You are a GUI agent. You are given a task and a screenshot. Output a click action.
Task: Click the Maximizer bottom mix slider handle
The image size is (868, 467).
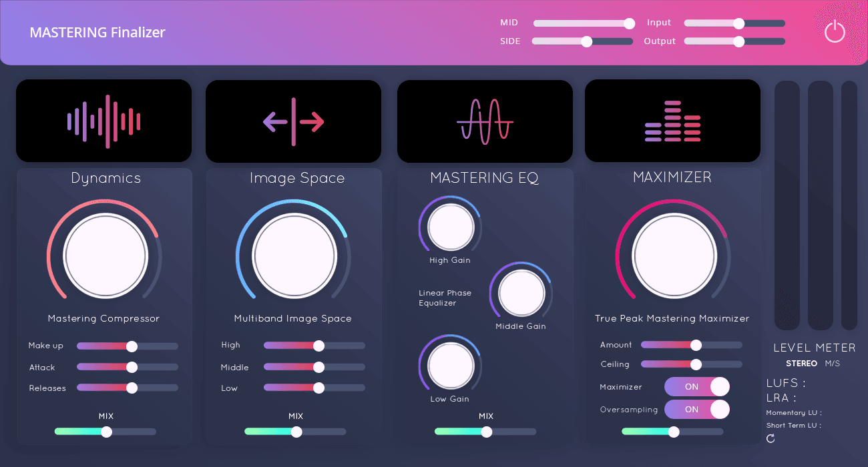[x=674, y=432]
